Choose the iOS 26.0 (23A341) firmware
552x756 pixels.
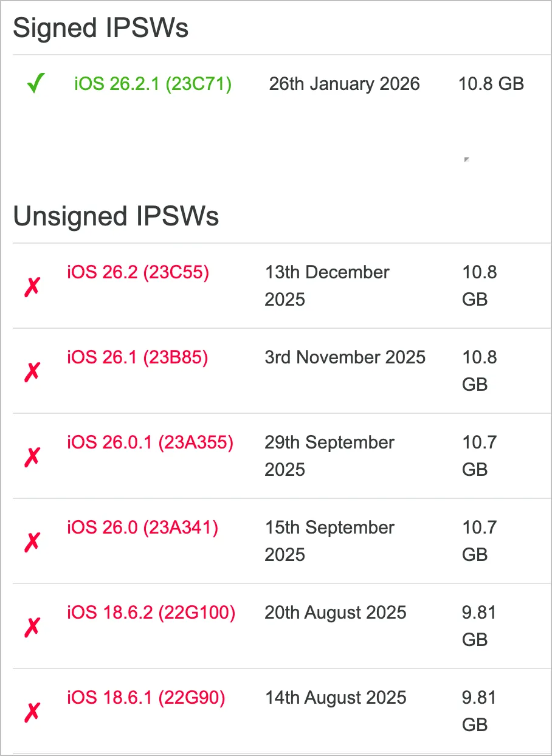click(x=142, y=528)
